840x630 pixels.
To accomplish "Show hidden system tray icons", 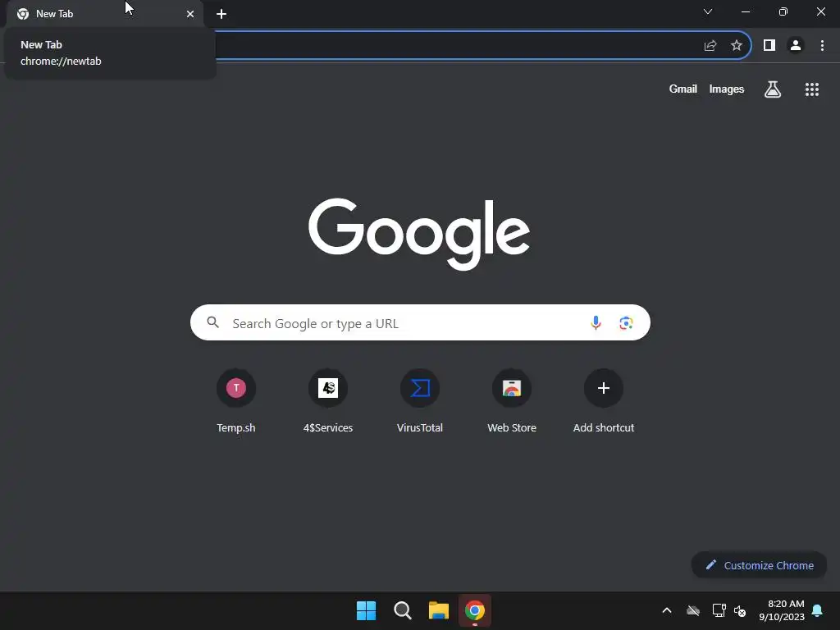I will [x=667, y=610].
